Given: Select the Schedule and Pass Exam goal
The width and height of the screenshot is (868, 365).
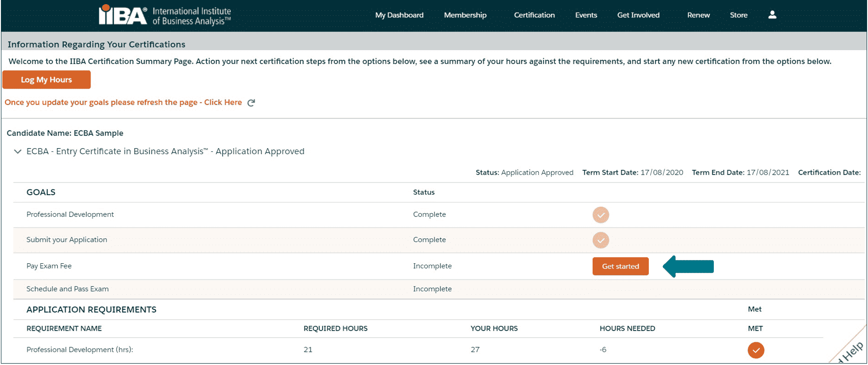Looking at the screenshot, I should pyautogui.click(x=67, y=289).
